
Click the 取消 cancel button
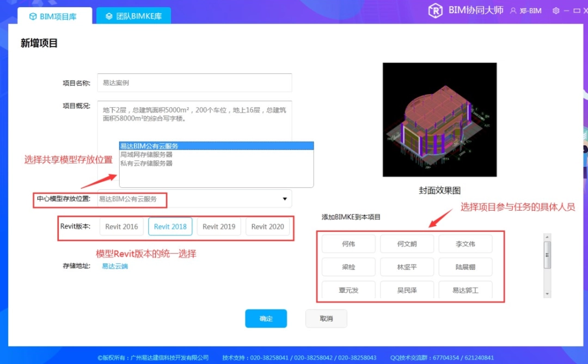click(x=326, y=319)
